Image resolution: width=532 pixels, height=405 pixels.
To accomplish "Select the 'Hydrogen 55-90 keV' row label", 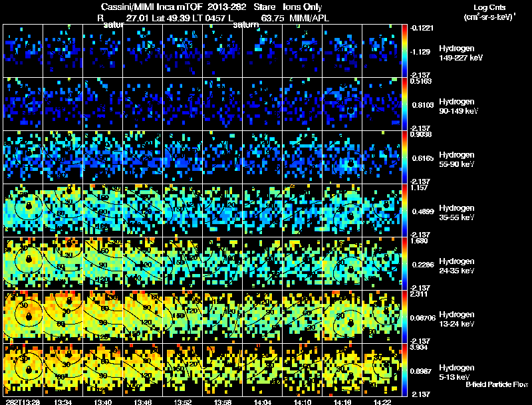I will coord(457,160).
